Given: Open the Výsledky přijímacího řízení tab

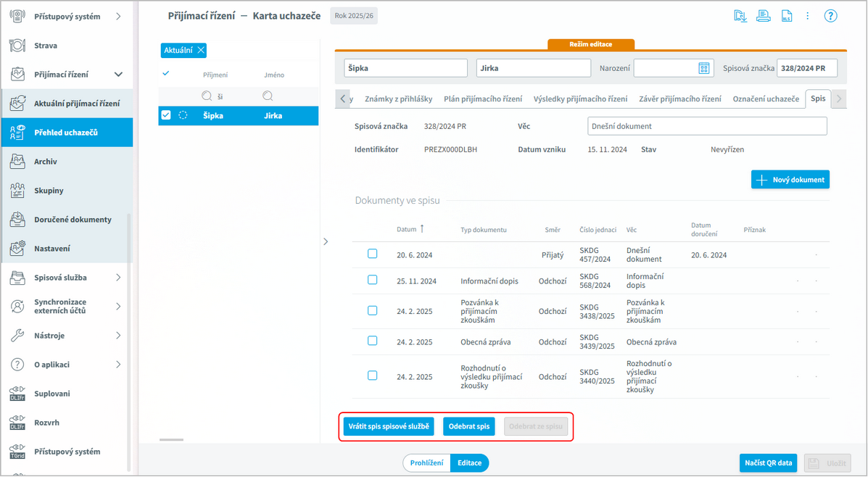Looking at the screenshot, I should tap(580, 99).
